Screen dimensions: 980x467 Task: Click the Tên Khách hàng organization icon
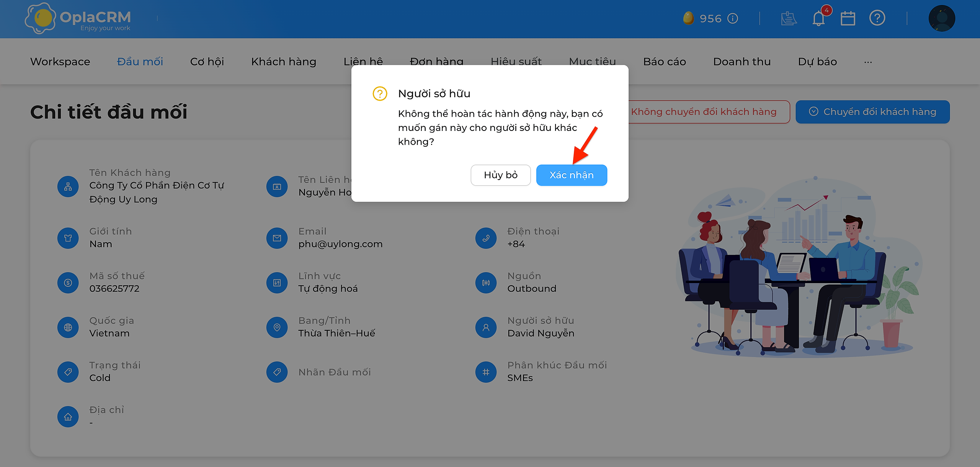[x=68, y=186]
